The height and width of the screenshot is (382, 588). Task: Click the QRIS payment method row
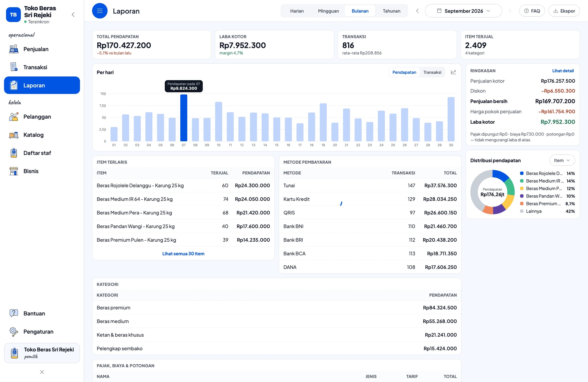tap(370, 213)
